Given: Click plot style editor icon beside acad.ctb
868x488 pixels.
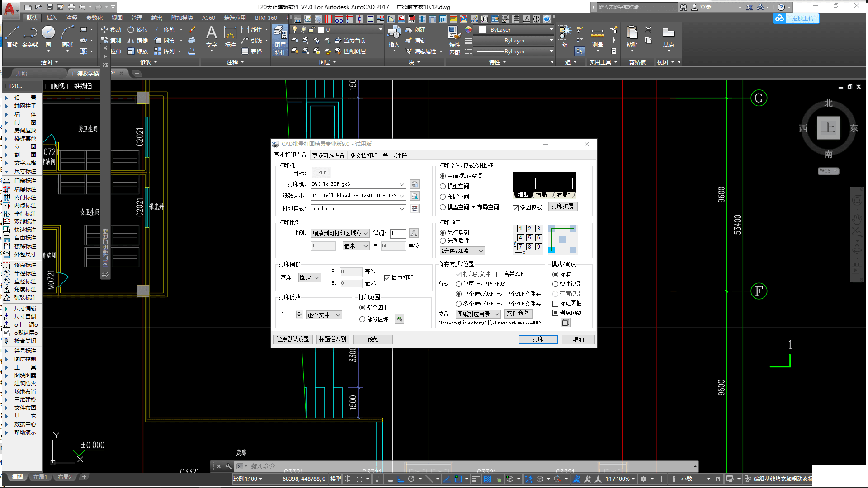Looking at the screenshot, I should click(x=415, y=208).
